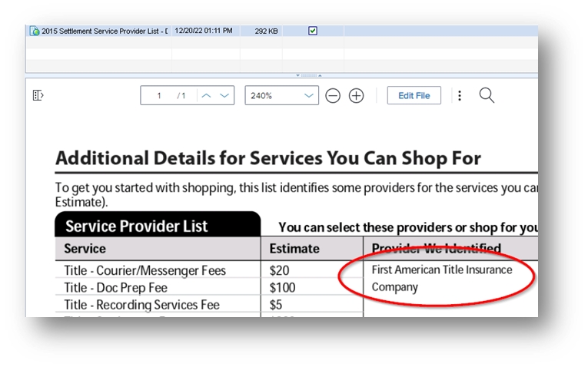Open the 240% zoom level dropdown
Image resolution: width=588 pixels, height=367 pixels.
(x=281, y=96)
